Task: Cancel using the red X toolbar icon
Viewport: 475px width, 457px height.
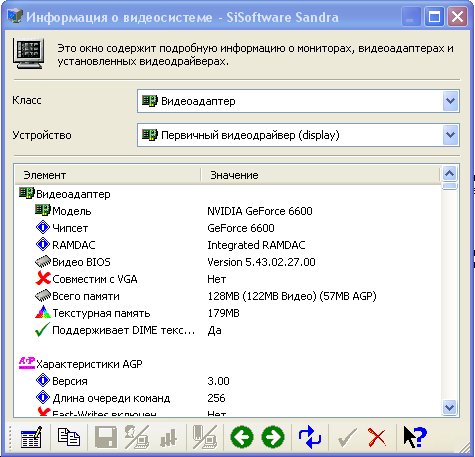Action: coord(377,437)
